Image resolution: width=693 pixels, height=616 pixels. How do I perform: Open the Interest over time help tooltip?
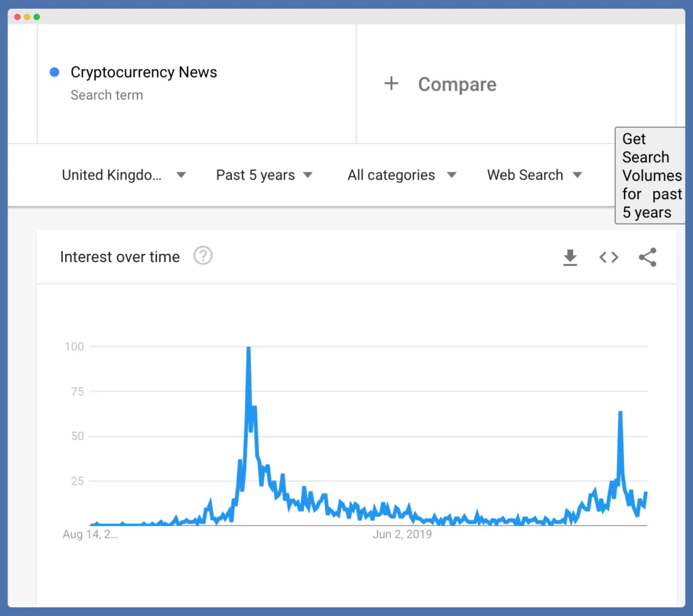click(x=202, y=256)
